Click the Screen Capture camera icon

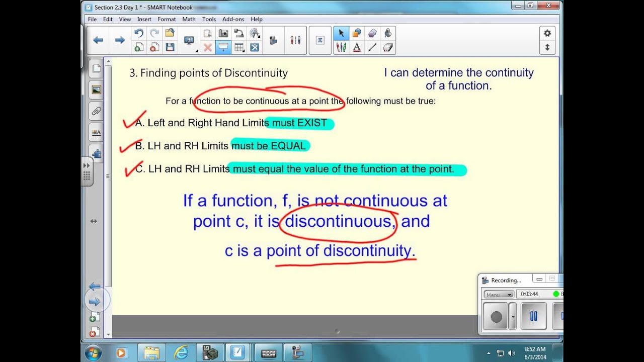223,33
